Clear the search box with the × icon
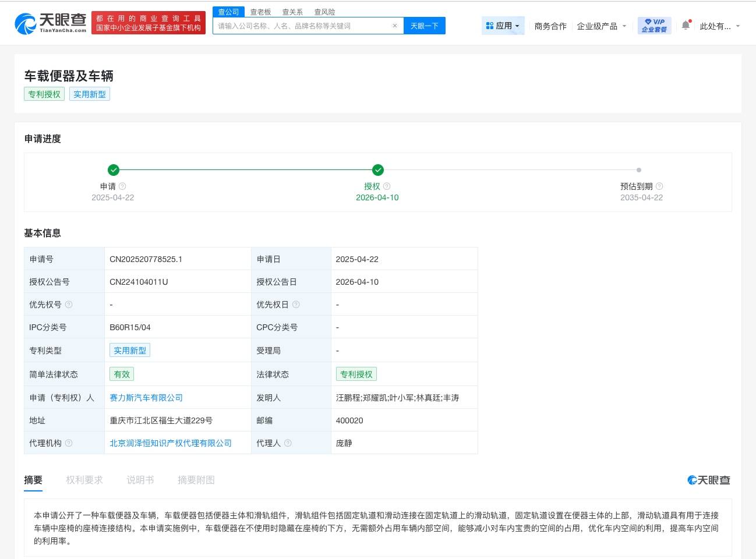 point(395,26)
